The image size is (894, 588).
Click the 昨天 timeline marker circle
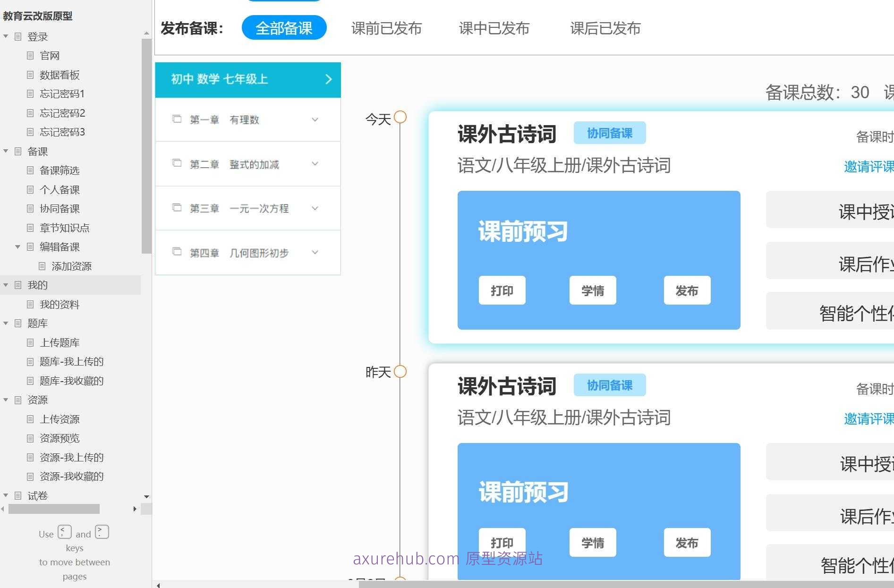click(400, 372)
